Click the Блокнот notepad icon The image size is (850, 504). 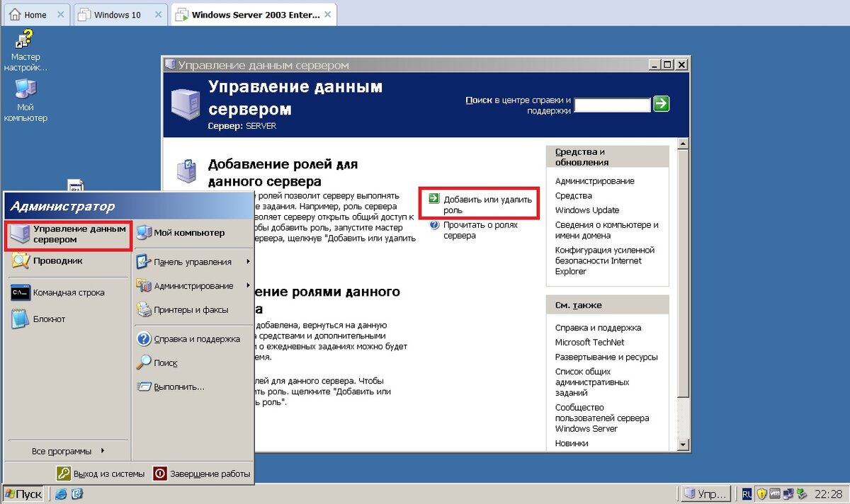click(x=21, y=319)
